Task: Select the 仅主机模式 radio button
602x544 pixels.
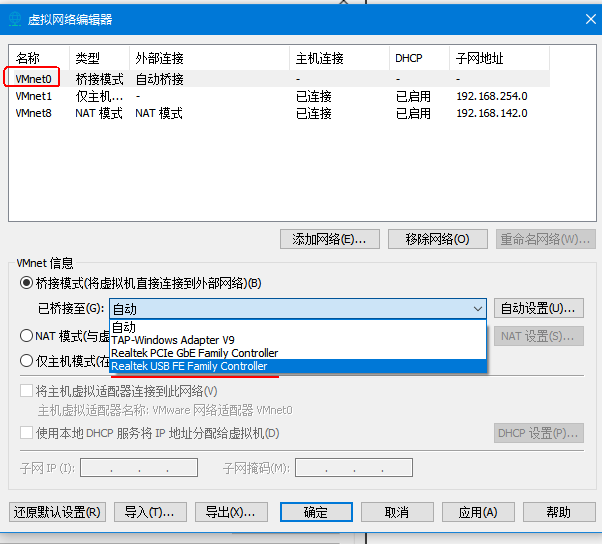Action: (x=26, y=361)
